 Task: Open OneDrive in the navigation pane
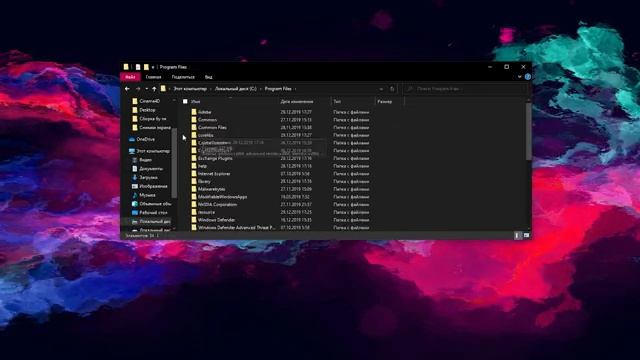[x=146, y=139]
